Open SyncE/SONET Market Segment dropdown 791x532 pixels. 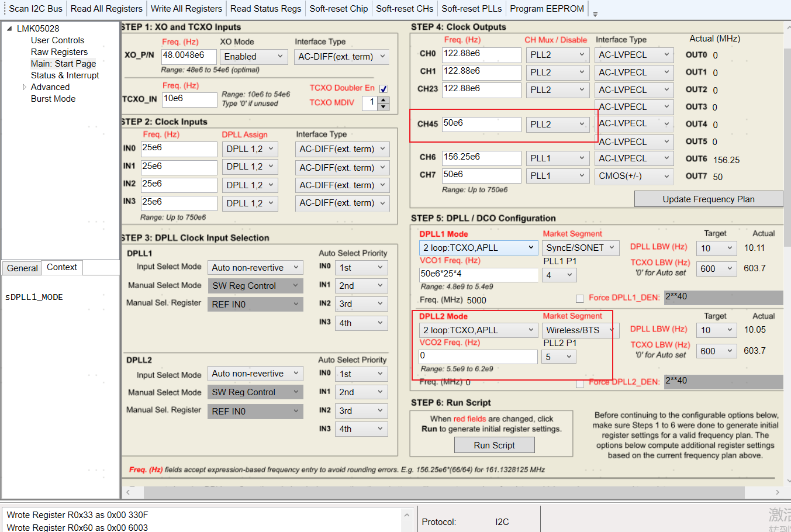pos(581,248)
